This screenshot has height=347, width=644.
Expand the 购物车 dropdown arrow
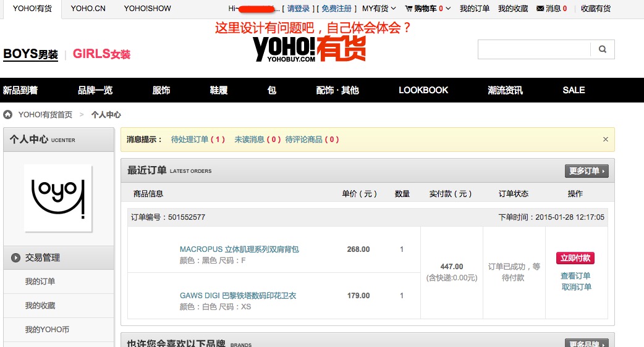(448, 8)
